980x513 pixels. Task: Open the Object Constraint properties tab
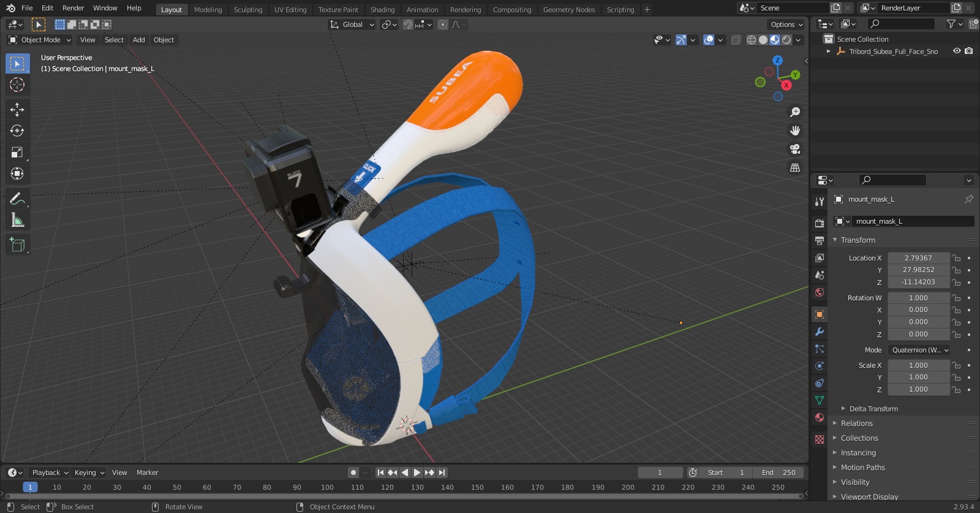tap(820, 382)
